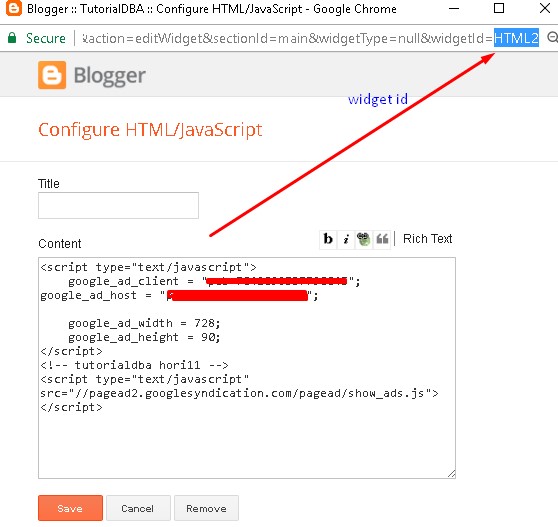Switch editor to Rich Text mode

pos(427,239)
